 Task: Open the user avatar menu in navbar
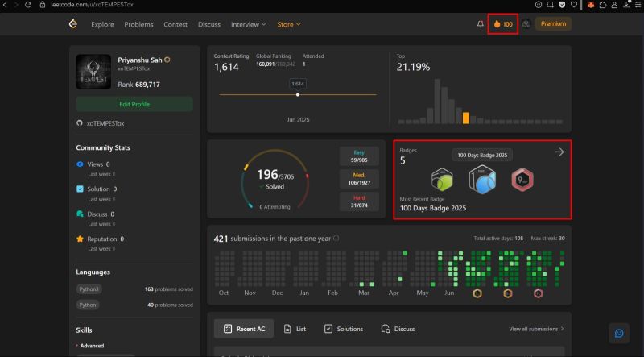526,24
